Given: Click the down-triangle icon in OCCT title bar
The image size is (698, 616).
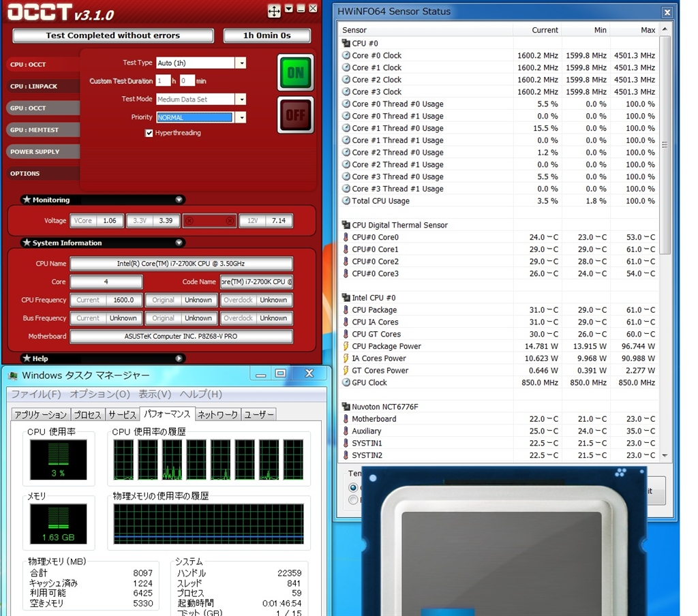Looking at the screenshot, I should 289,9.
